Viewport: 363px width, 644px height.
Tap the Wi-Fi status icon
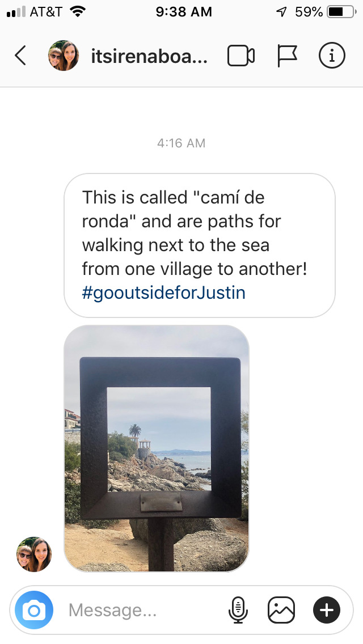point(77,11)
